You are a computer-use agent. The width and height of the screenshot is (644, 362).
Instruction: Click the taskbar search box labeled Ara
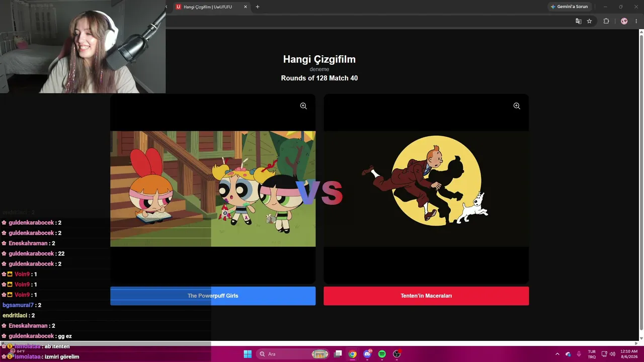pyautogui.click(x=293, y=354)
